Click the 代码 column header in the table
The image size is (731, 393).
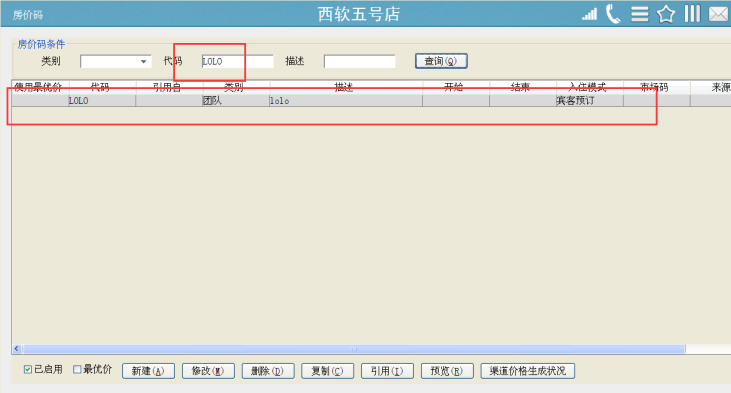pyautogui.click(x=102, y=87)
